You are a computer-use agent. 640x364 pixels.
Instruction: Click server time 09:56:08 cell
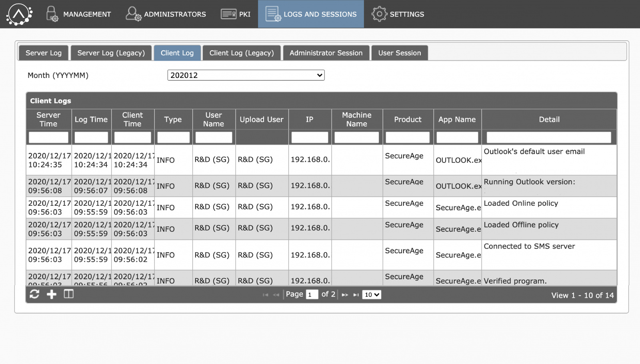click(48, 186)
